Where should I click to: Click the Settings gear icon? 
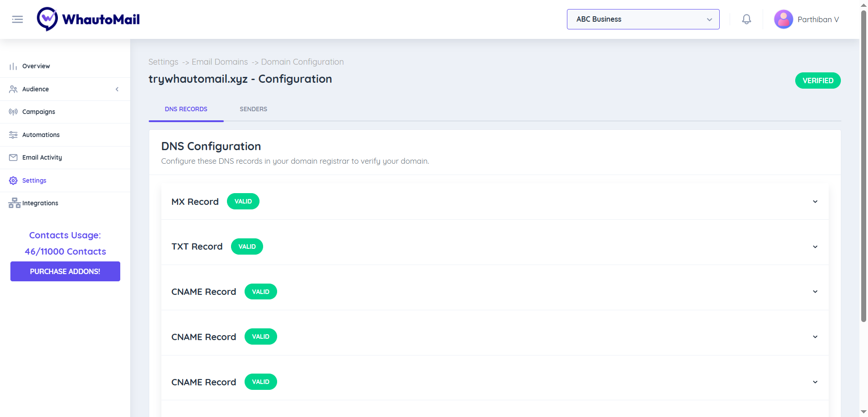tap(13, 180)
